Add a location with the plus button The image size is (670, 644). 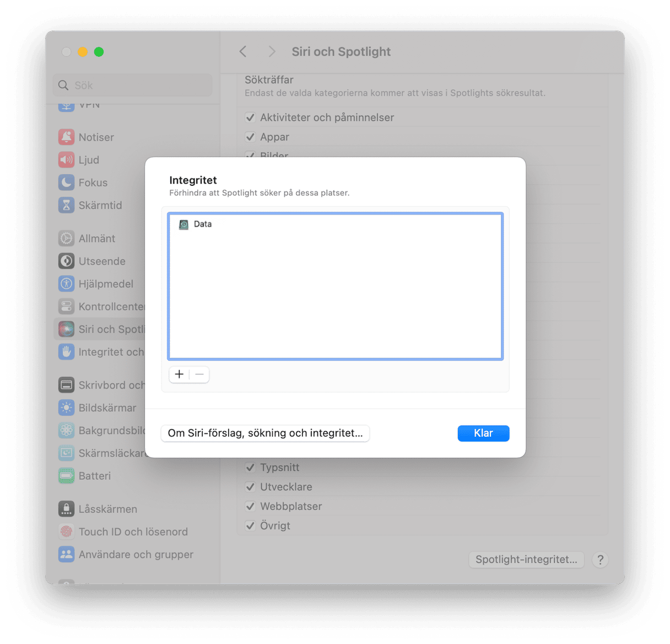179,374
